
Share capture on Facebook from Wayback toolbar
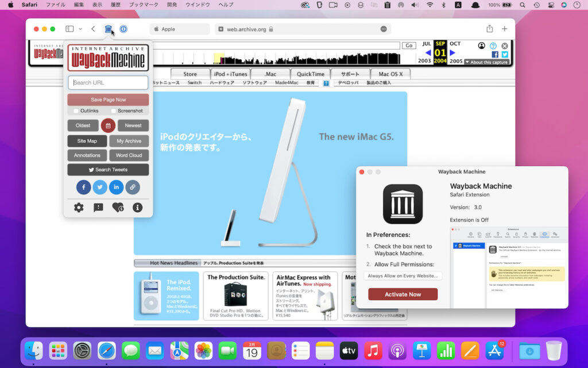(x=495, y=55)
